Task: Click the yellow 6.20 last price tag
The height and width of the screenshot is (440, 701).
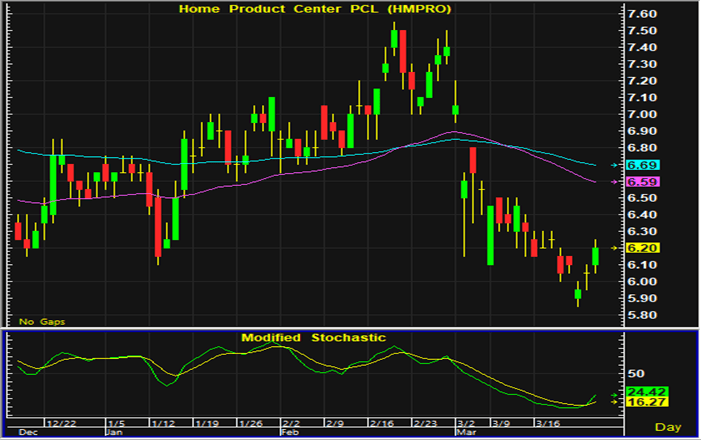Action: [640, 247]
